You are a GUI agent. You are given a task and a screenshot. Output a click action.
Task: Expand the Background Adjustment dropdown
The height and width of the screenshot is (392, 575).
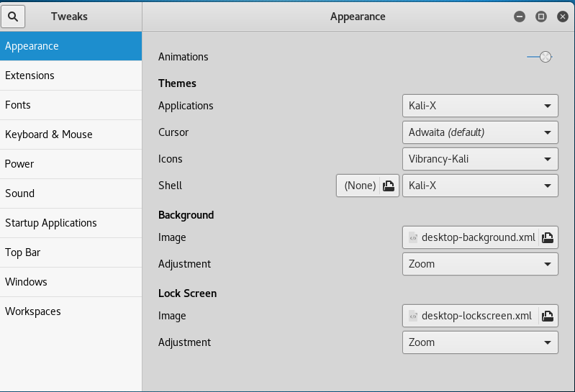pos(480,264)
